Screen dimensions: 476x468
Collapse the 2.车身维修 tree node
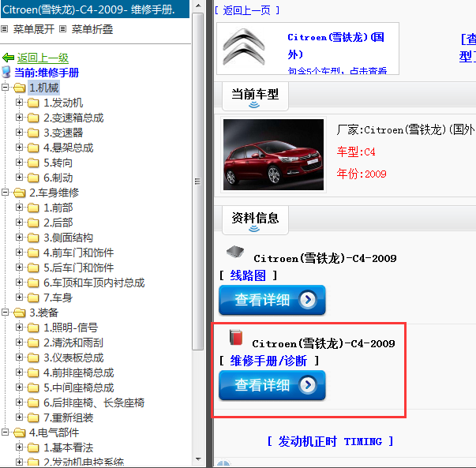(x=6, y=192)
